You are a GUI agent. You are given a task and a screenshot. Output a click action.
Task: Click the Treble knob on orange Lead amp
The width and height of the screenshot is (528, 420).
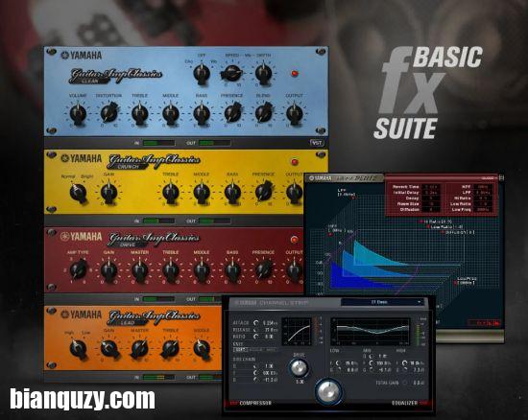coord(171,349)
